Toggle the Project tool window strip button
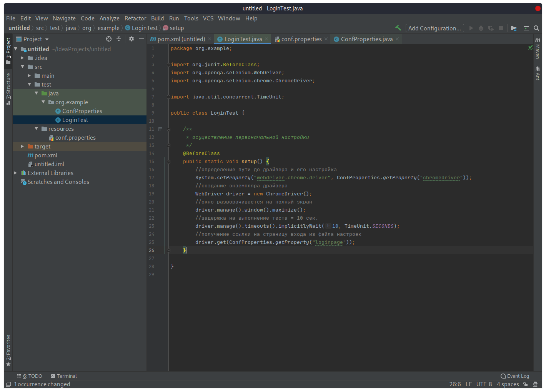 8,51
